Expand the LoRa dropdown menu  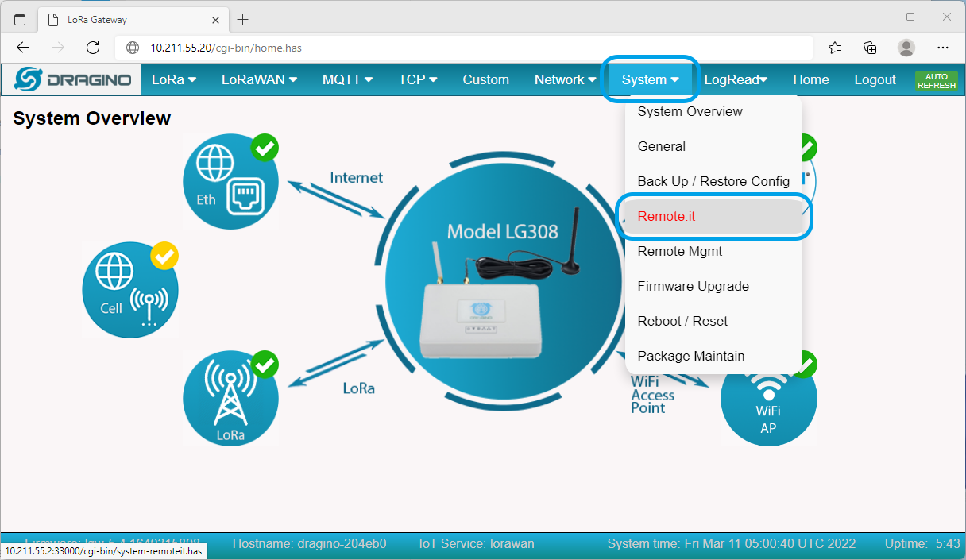[x=174, y=79]
